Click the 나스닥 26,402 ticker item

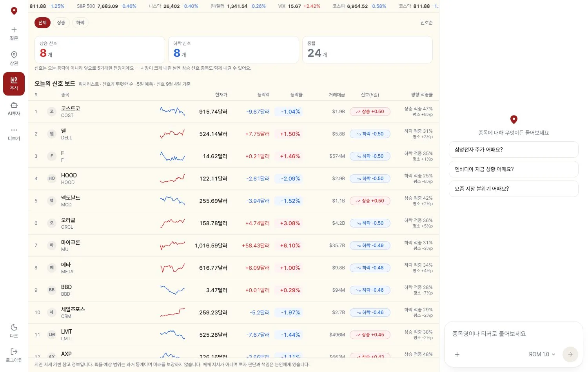[x=173, y=6]
